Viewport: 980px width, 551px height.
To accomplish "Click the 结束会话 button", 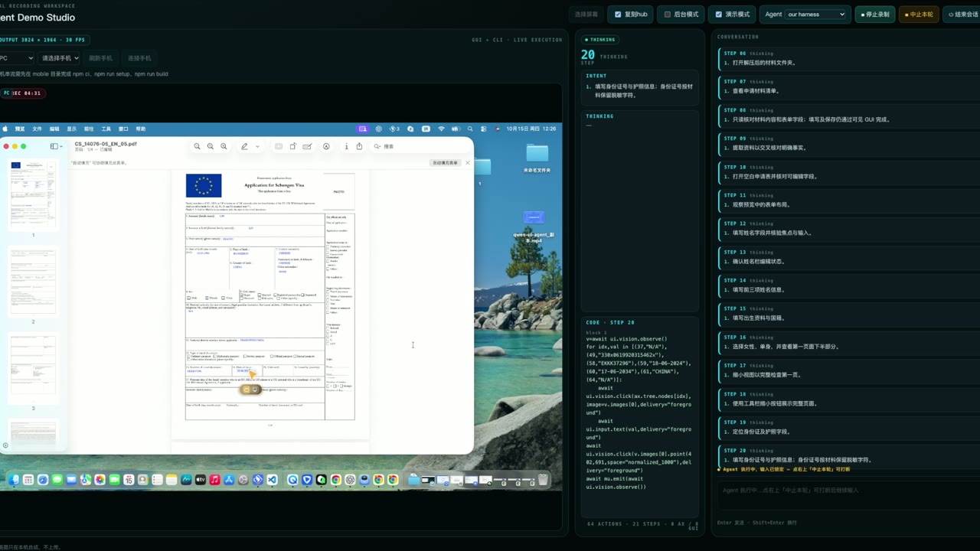I will pyautogui.click(x=962, y=15).
